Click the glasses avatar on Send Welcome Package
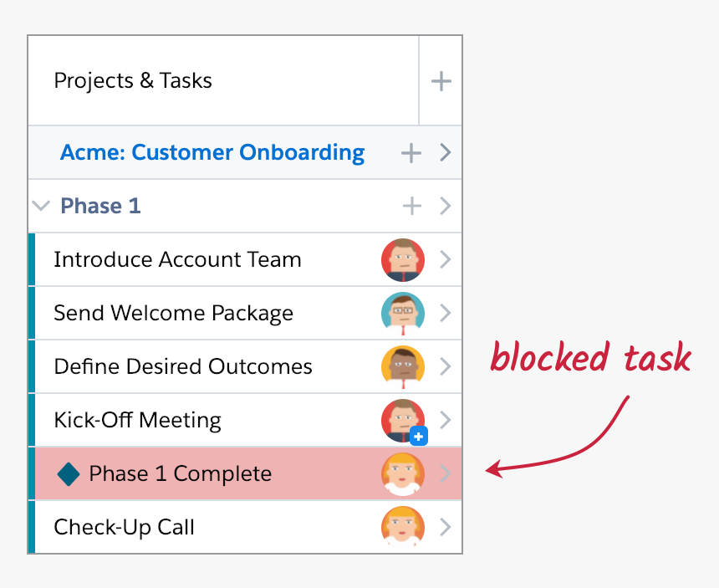Screen dimensions: 719x588 point(402,314)
